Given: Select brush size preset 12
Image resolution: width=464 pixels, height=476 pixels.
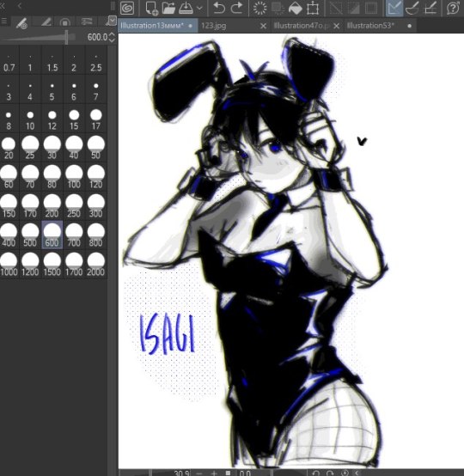Looking at the screenshot, I should pyautogui.click(x=52, y=119).
